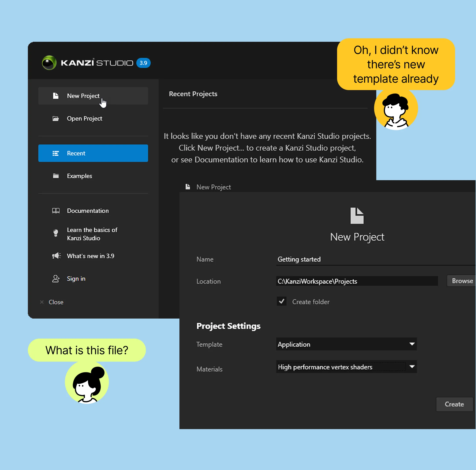Click the Location field C:\KanziWorkspace\Projects
The image size is (476, 470).
point(357,281)
